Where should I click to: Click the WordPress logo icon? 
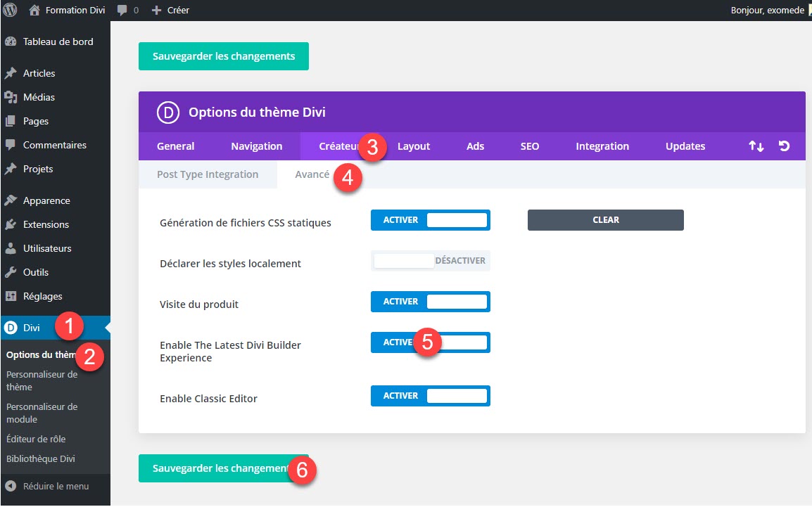pos(10,11)
